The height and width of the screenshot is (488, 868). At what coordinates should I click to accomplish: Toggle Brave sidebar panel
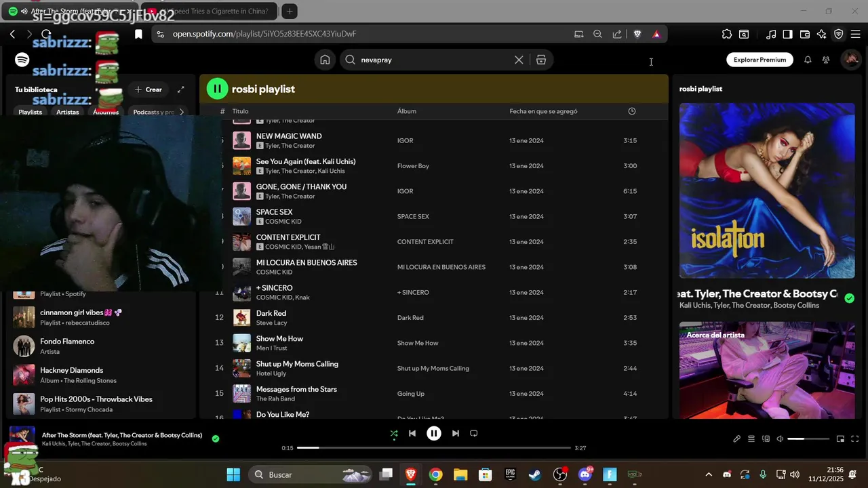click(787, 34)
